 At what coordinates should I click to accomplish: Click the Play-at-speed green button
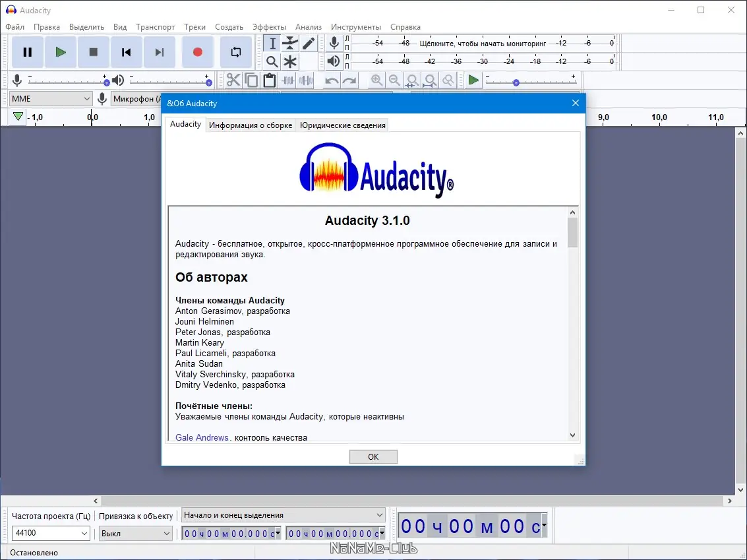[x=473, y=80]
